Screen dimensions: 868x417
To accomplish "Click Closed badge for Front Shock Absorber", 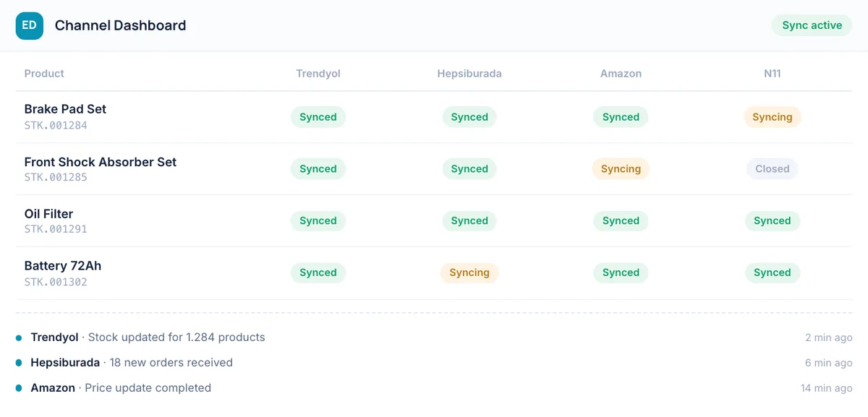I will point(773,169).
